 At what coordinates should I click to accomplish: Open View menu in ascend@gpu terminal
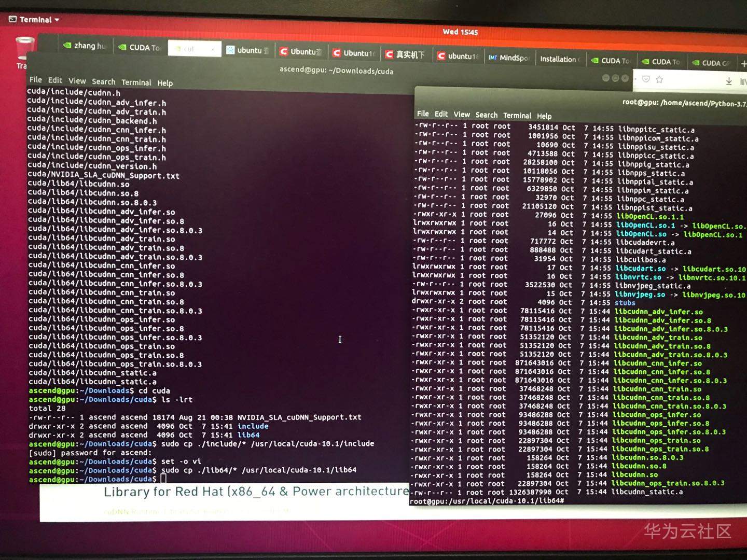coord(77,80)
